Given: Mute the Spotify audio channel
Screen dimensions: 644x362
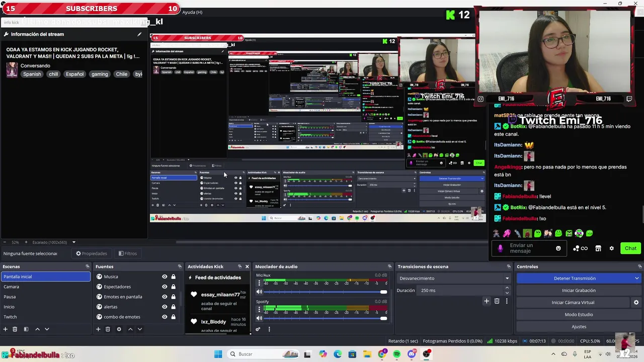Looking at the screenshot, I should pos(259,318).
